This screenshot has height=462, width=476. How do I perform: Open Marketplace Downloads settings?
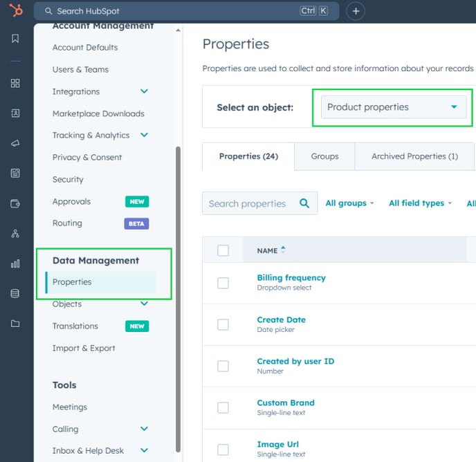pyautogui.click(x=98, y=113)
